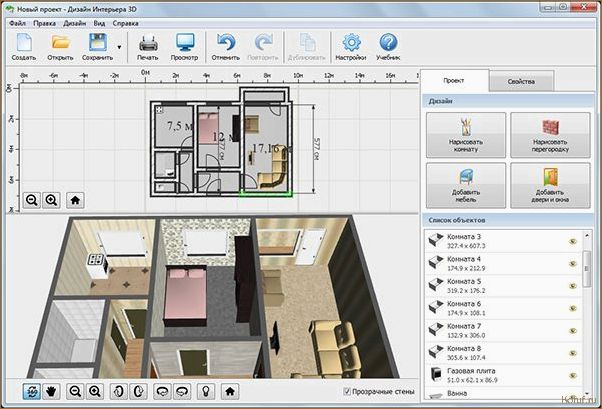Reset 2D plan view with home icon
The image size is (602, 409).
point(75,200)
